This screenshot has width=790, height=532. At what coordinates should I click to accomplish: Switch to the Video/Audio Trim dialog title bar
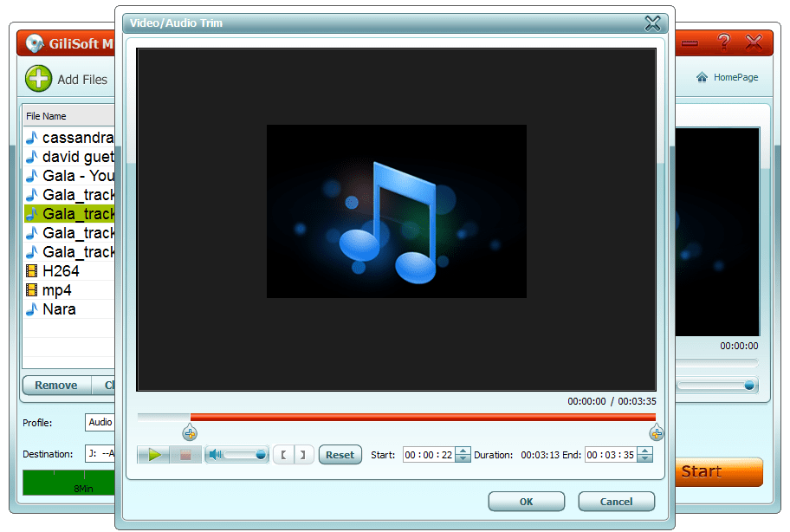click(x=390, y=23)
